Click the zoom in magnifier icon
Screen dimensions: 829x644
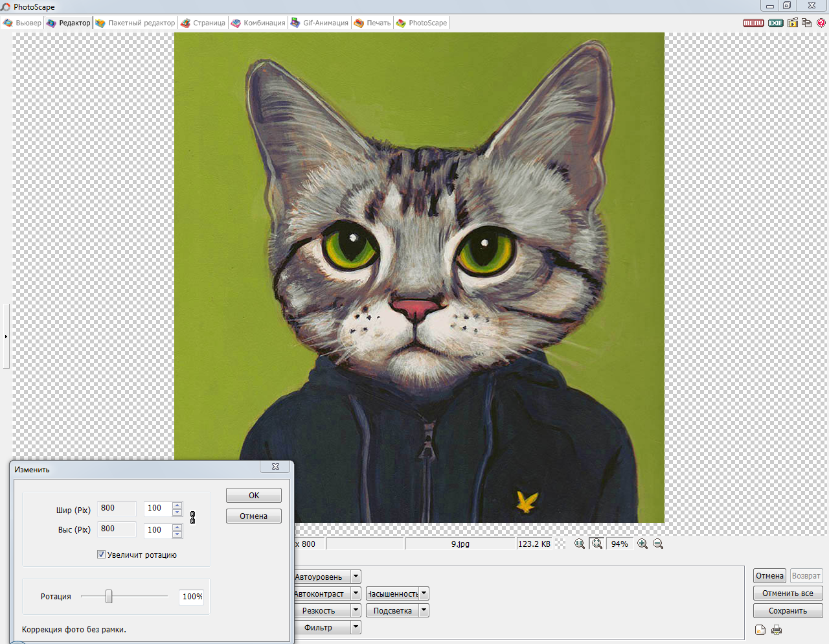pyautogui.click(x=642, y=544)
